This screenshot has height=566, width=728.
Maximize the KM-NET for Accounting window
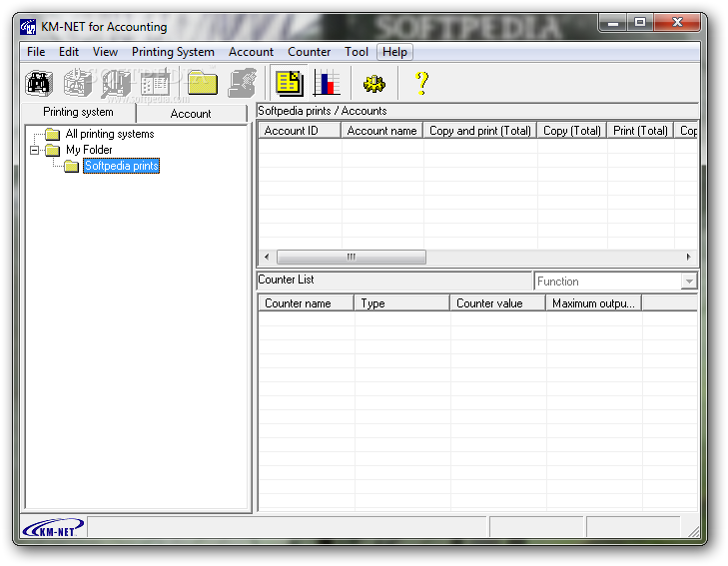coord(640,22)
